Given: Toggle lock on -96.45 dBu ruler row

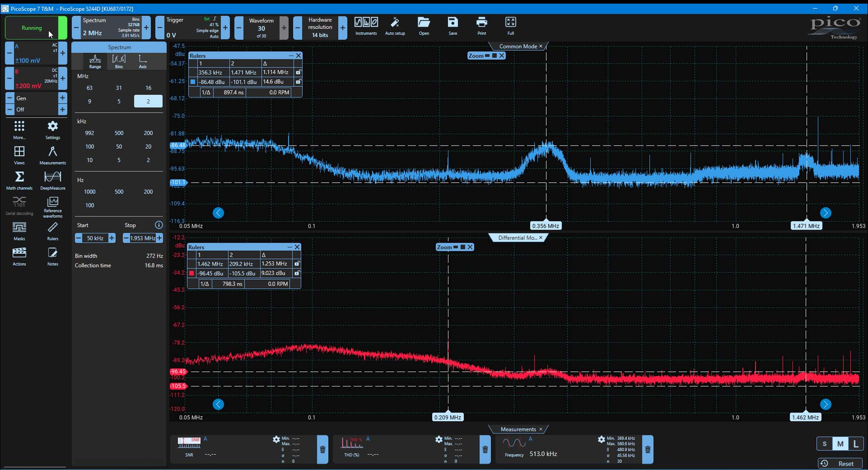Looking at the screenshot, I should [x=297, y=273].
